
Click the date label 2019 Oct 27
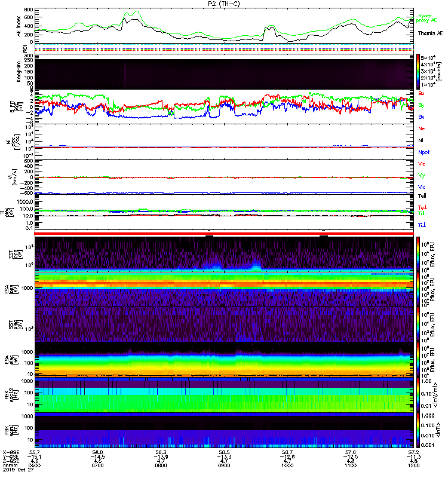[x=19, y=470]
